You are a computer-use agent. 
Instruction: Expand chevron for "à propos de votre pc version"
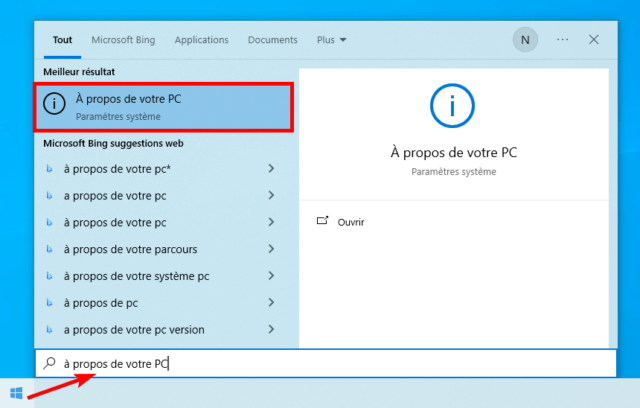pyautogui.click(x=272, y=328)
